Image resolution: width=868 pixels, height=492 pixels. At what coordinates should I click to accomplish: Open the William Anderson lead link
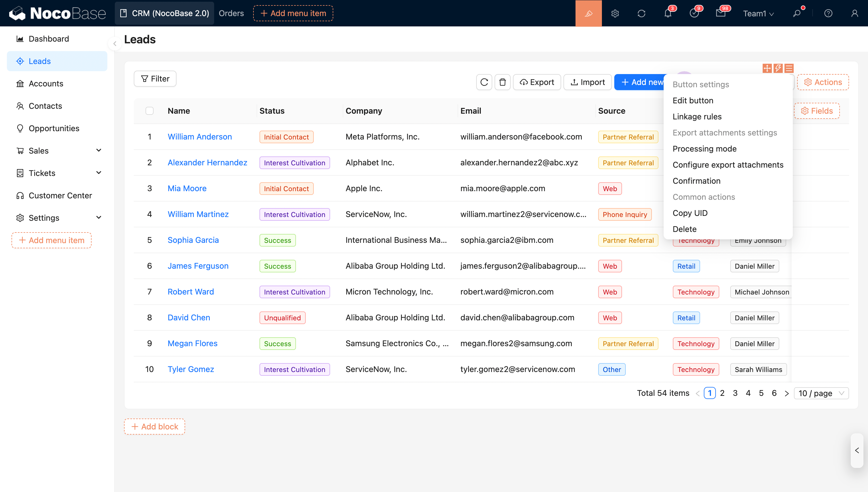(x=200, y=137)
